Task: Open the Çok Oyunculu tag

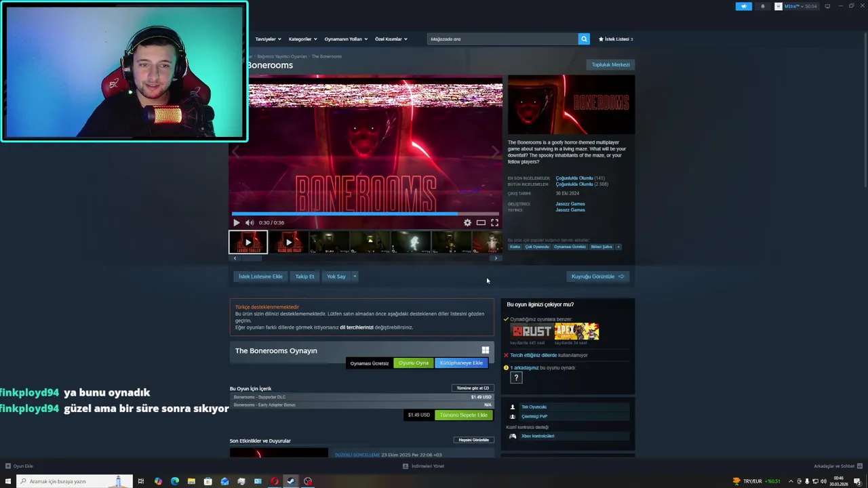Action: click(x=537, y=247)
